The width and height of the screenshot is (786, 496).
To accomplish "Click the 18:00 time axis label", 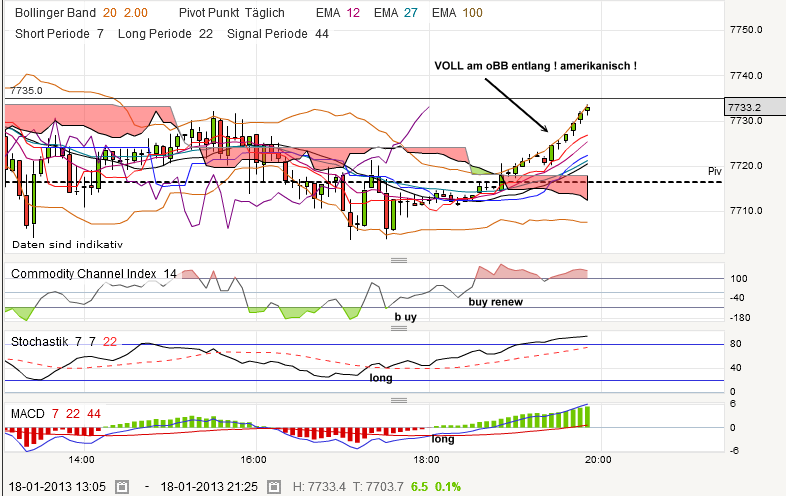I will coord(427,460).
